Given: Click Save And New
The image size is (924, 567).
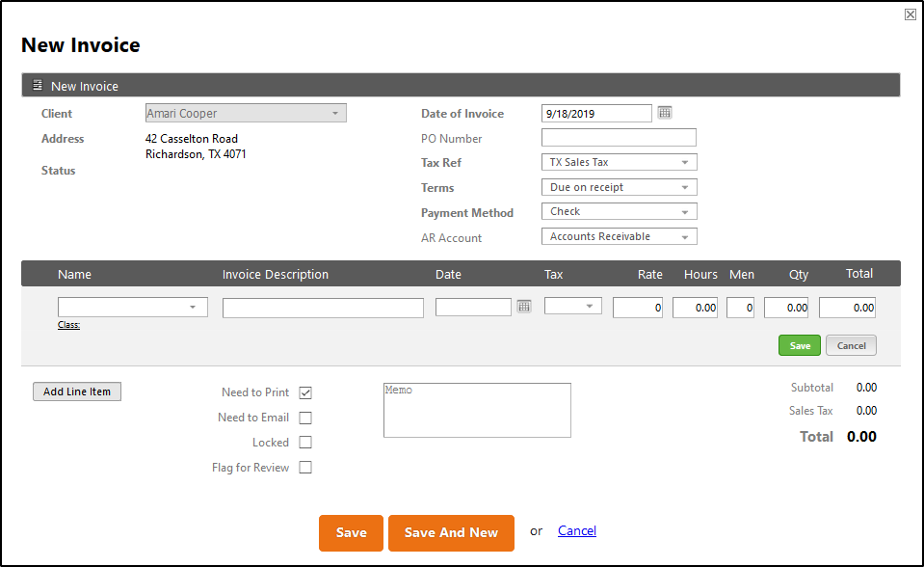Looking at the screenshot, I should (x=451, y=532).
